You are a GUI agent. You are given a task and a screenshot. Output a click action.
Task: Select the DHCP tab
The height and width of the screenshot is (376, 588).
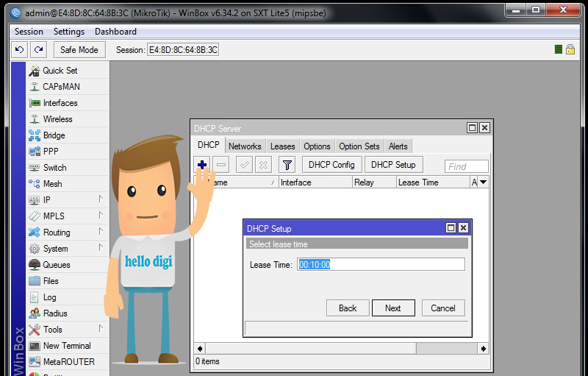pyautogui.click(x=209, y=145)
